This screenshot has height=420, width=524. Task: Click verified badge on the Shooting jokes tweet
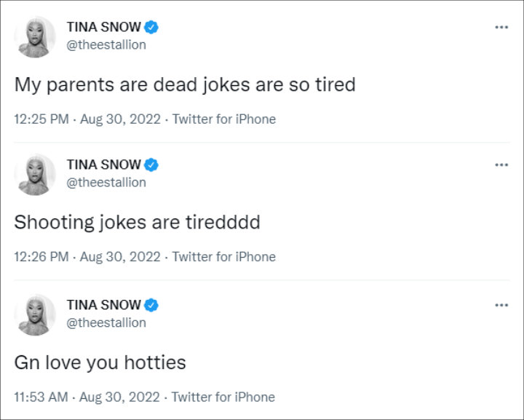tap(151, 165)
